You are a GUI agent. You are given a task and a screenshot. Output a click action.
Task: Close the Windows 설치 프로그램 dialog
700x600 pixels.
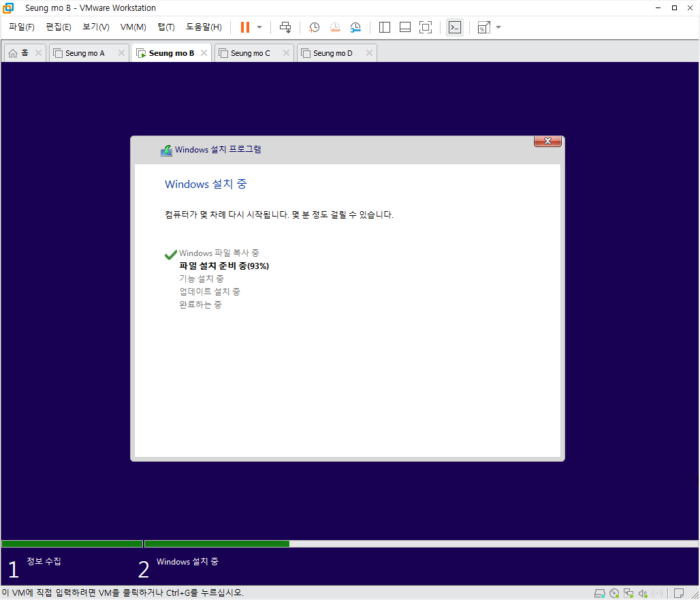point(547,141)
